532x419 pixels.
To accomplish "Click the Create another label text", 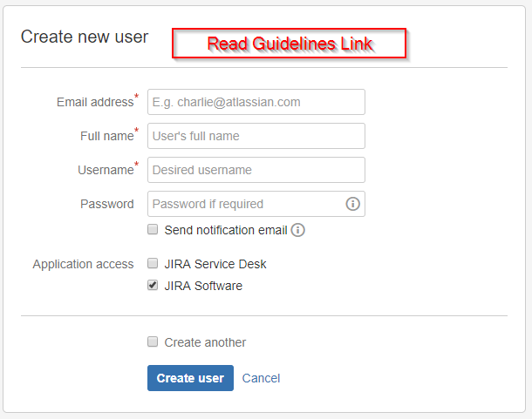I will pyautogui.click(x=205, y=342).
